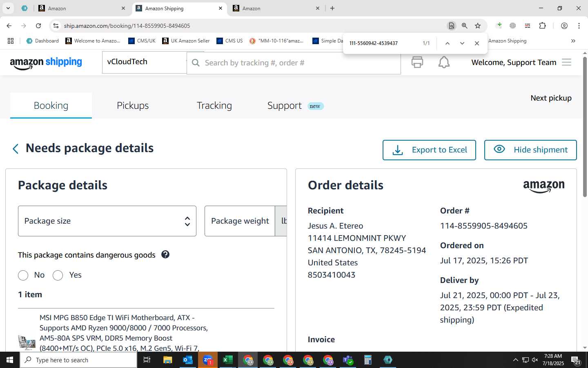
Task: Open the Windows Start menu
Action: pos(10,360)
